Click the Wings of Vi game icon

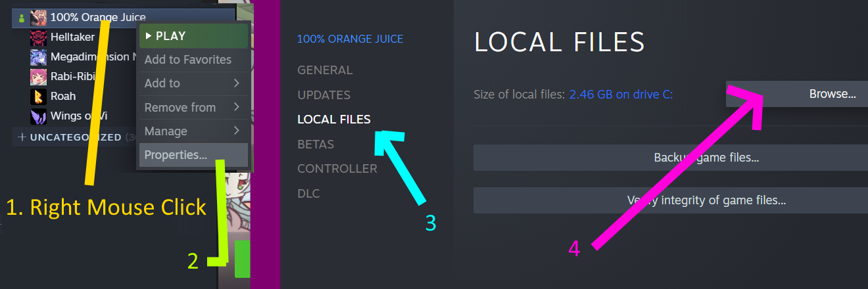click(x=38, y=116)
